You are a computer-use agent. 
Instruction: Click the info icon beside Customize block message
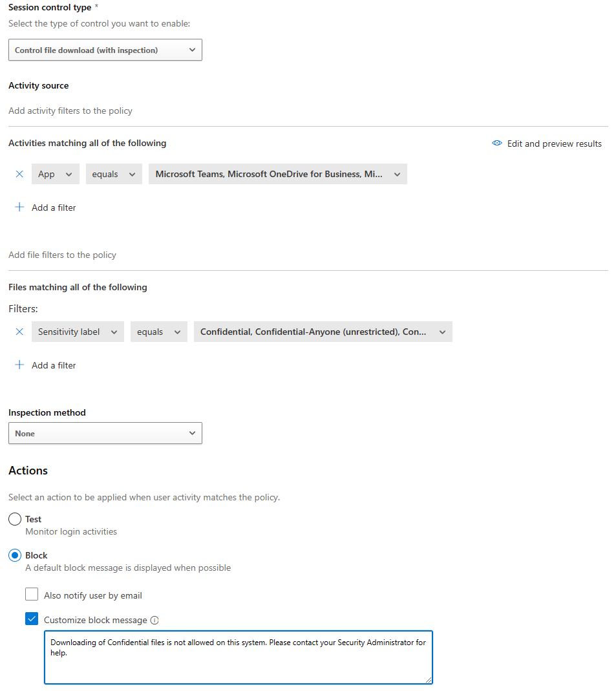coord(154,620)
